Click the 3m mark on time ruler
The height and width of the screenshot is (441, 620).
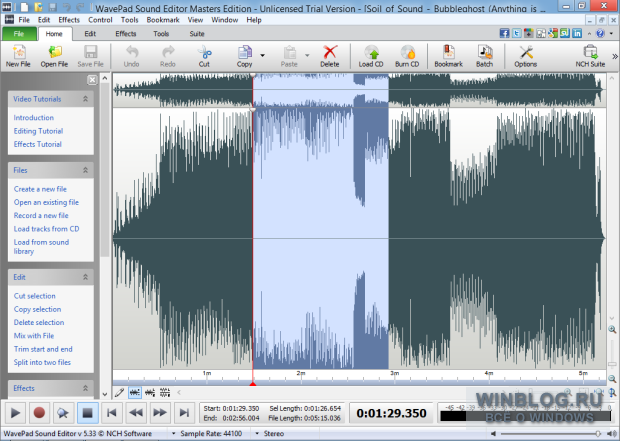(394, 373)
